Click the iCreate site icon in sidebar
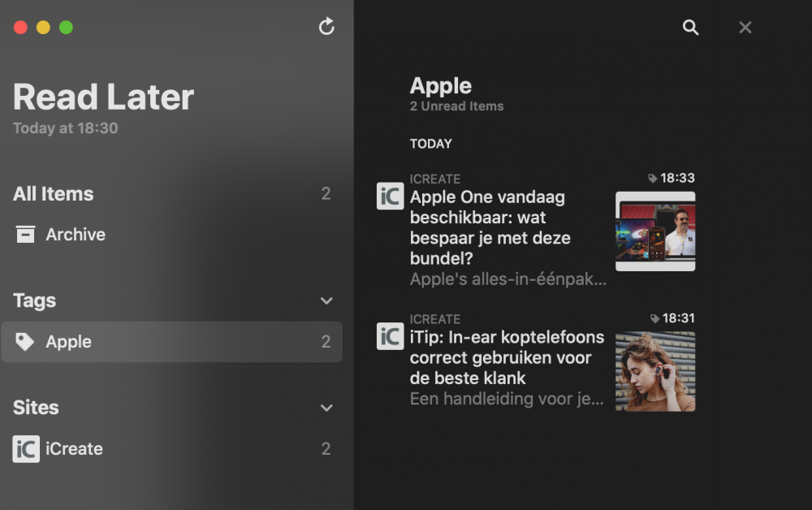Screen dimensions: 812x510 26,449
